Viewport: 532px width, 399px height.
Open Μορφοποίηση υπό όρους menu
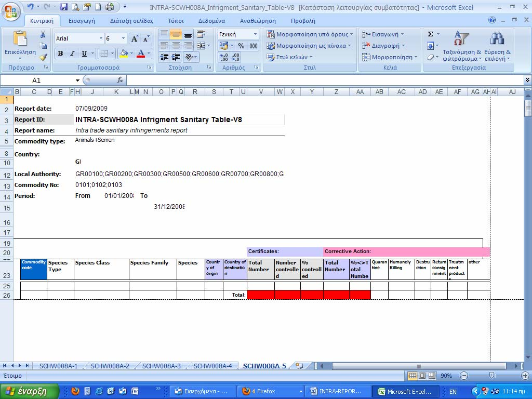(x=310, y=34)
